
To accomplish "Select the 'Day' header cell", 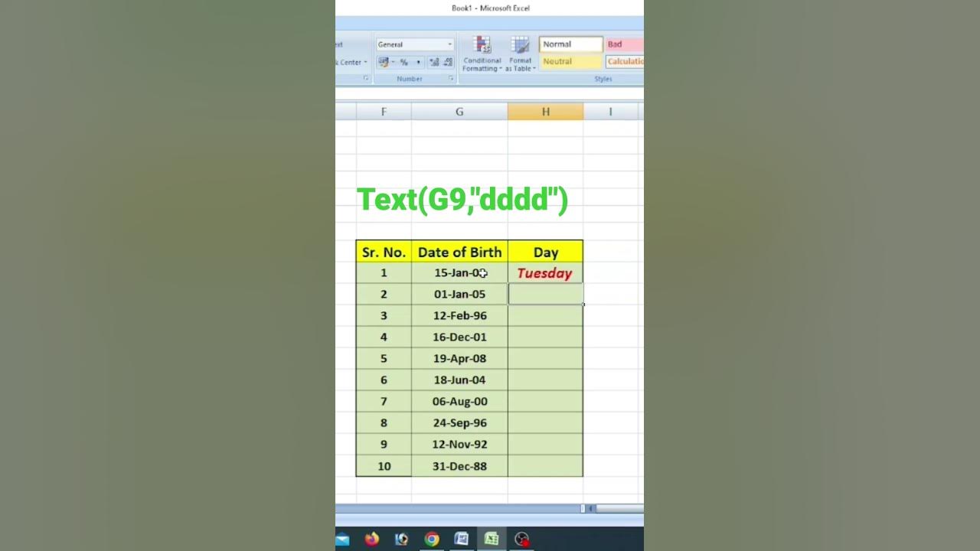I will (545, 252).
